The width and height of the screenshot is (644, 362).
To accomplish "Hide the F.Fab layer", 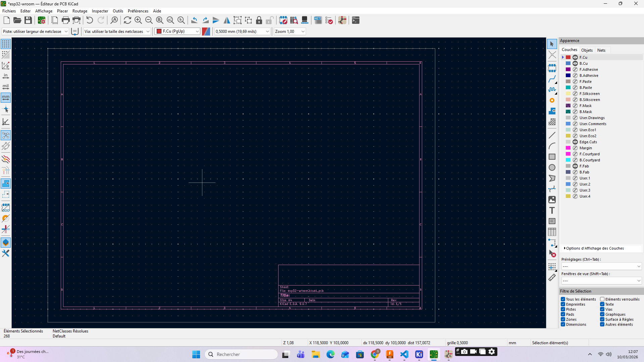I will [x=575, y=166].
